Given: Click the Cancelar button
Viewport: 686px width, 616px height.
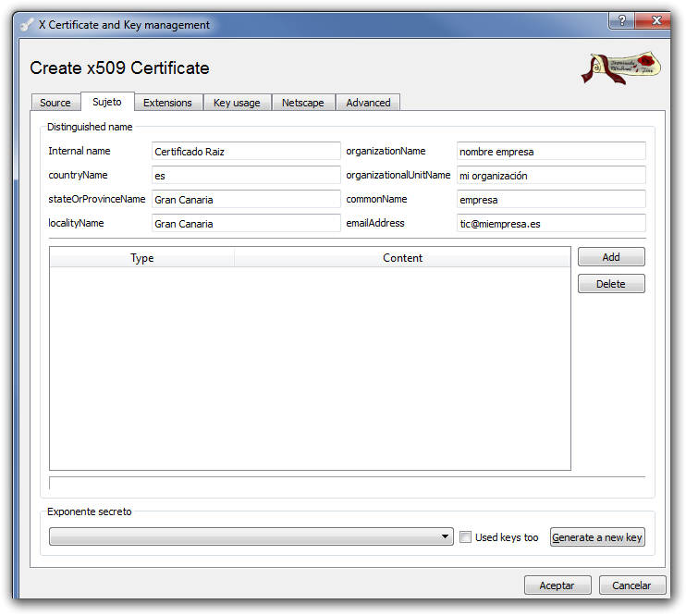Looking at the screenshot, I should pyautogui.click(x=632, y=585).
